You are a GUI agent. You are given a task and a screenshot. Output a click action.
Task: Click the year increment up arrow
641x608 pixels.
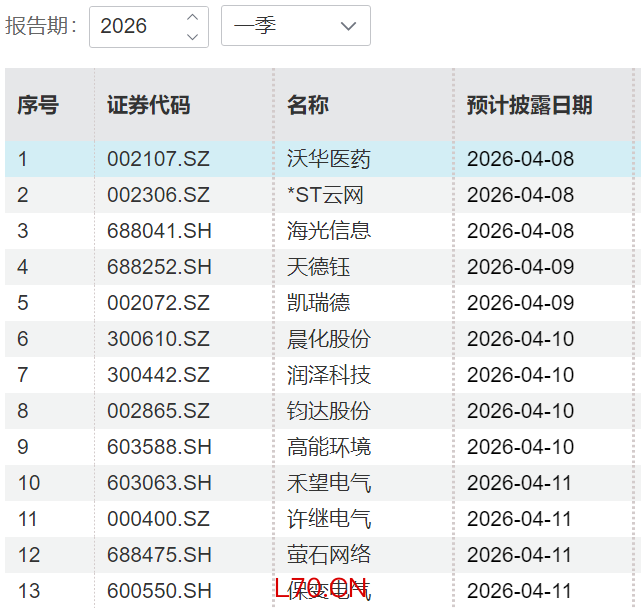pos(193,17)
